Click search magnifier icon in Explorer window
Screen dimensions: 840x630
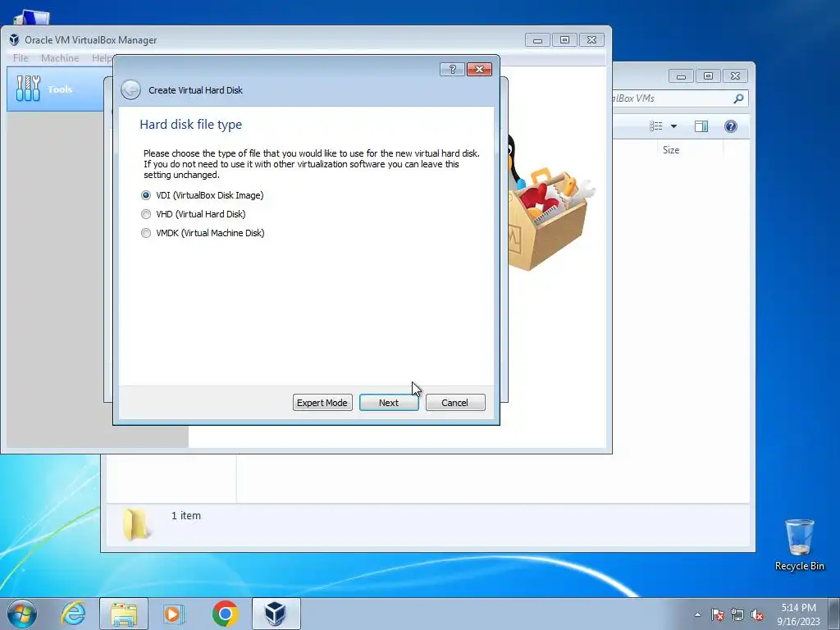coord(739,98)
